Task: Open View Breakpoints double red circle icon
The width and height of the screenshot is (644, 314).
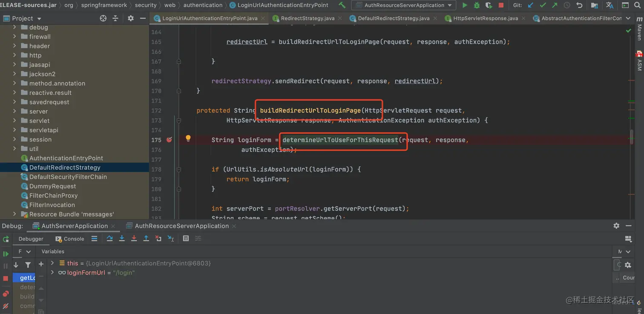Action: 6,294
